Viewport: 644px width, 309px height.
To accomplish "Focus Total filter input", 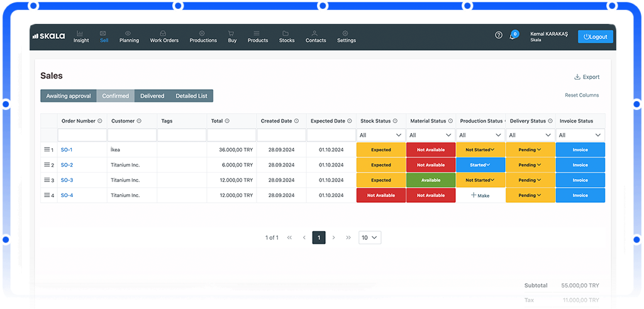I will pyautogui.click(x=231, y=135).
